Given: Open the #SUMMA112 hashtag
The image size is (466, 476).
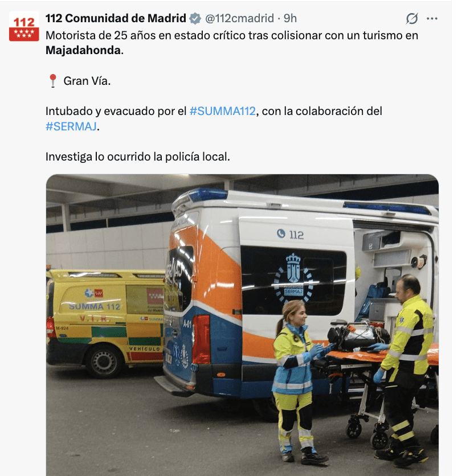Looking at the screenshot, I should (x=222, y=111).
